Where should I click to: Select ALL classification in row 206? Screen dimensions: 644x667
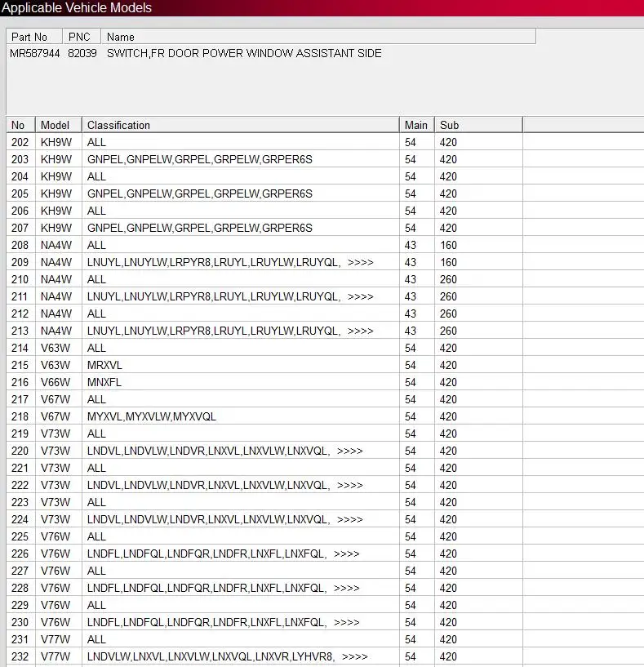(96, 211)
